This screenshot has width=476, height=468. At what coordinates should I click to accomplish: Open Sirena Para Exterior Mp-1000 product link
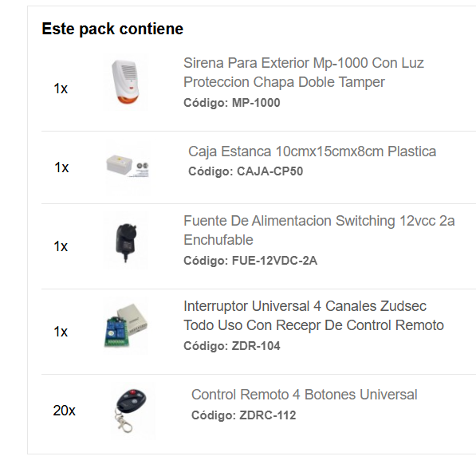click(304, 73)
